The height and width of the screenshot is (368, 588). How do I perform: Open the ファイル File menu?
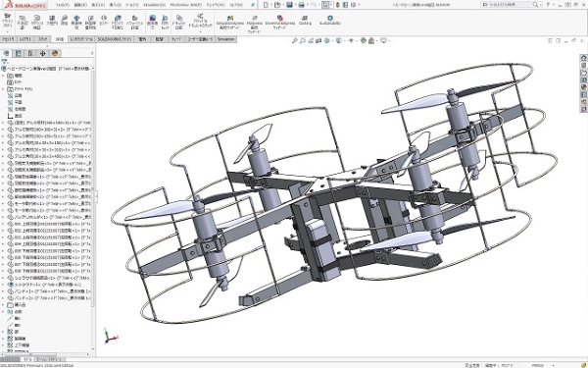pos(63,5)
